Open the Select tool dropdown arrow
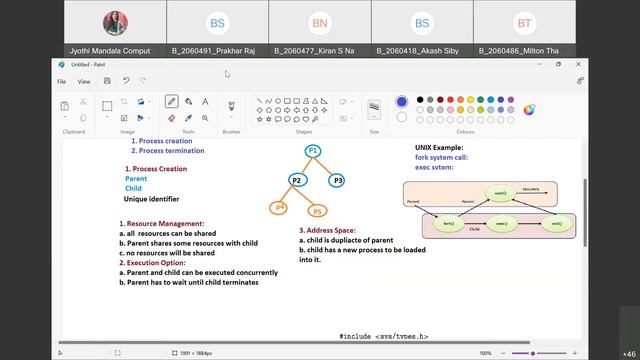The image size is (640, 360). point(107,118)
